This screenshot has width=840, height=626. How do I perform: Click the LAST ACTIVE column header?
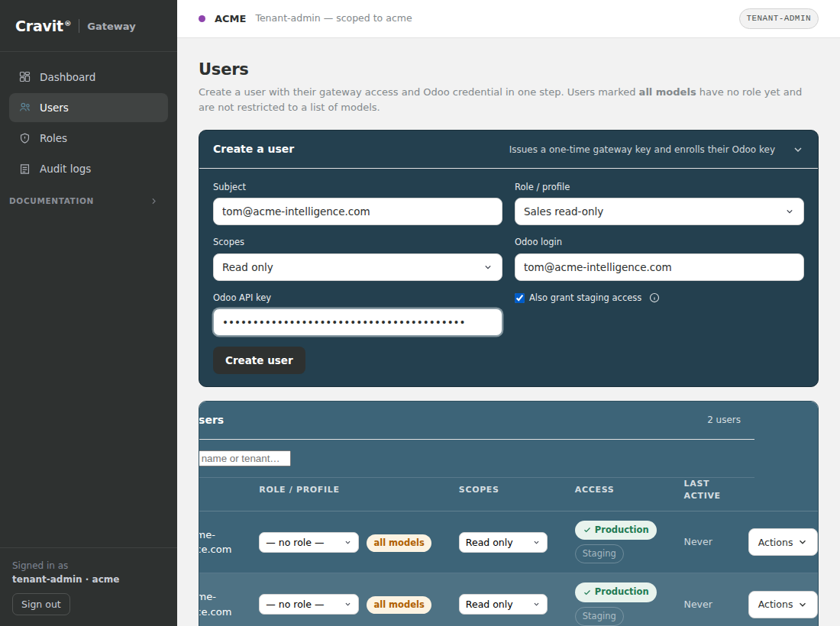tap(702, 489)
